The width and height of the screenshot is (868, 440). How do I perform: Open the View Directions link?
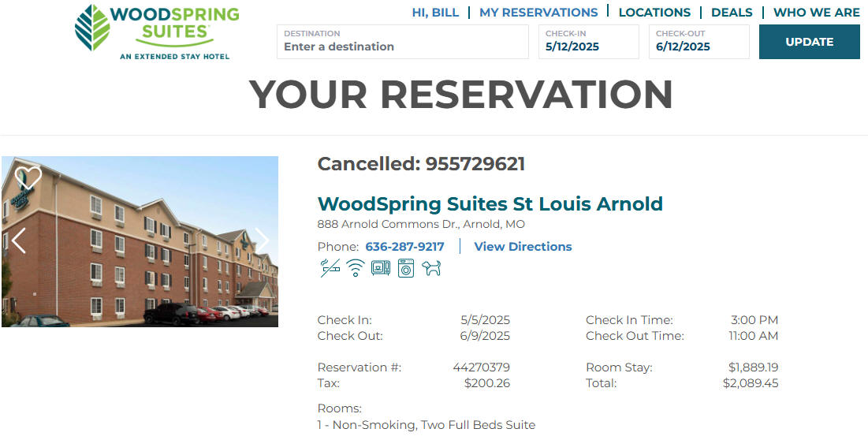click(523, 246)
